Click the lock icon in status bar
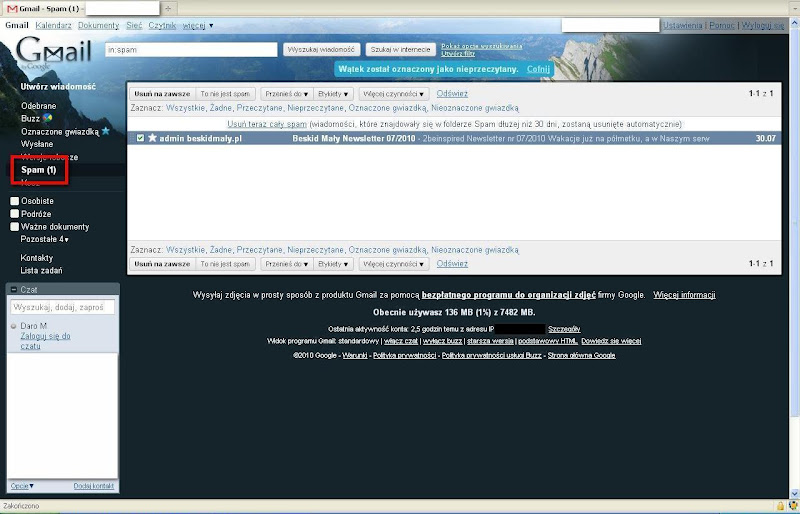Image resolution: width=800 pixels, height=514 pixels. click(781, 506)
